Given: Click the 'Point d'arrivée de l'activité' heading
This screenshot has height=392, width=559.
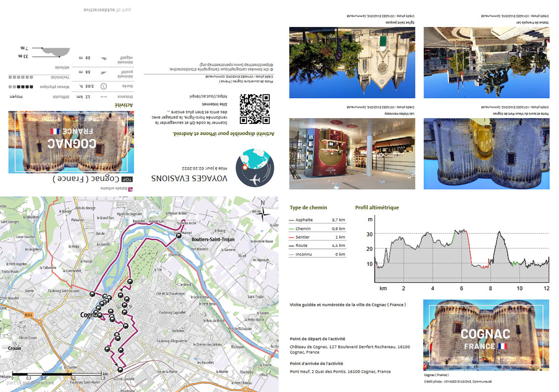Looking at the screenshot, I should (316, 364).
